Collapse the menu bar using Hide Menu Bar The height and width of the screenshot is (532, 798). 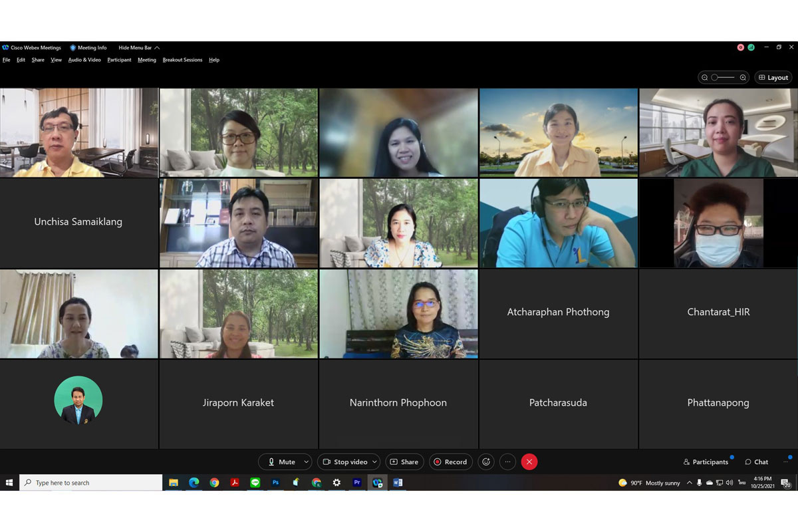138,48
